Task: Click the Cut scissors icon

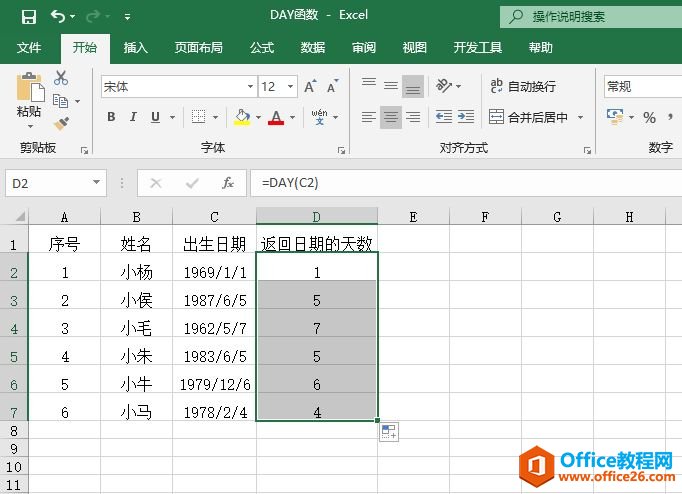Action: pyautogui.click(x=61, y=78)
